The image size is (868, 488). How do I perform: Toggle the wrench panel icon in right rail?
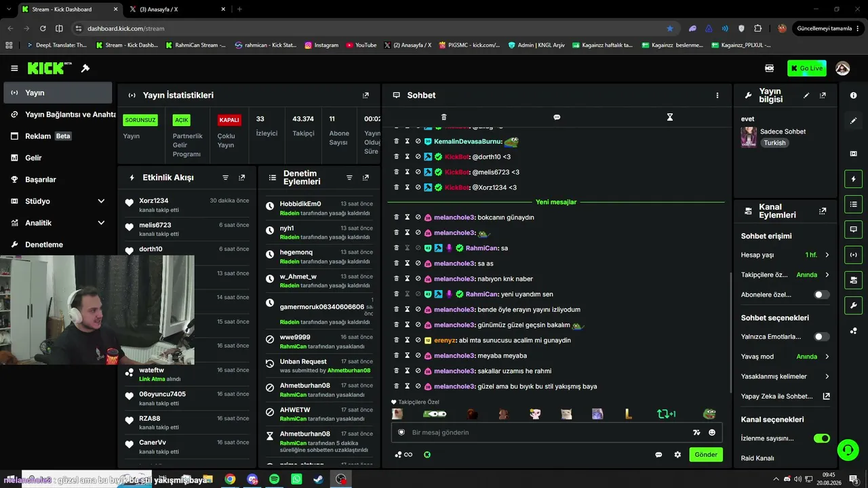click(x=853, y=306)
